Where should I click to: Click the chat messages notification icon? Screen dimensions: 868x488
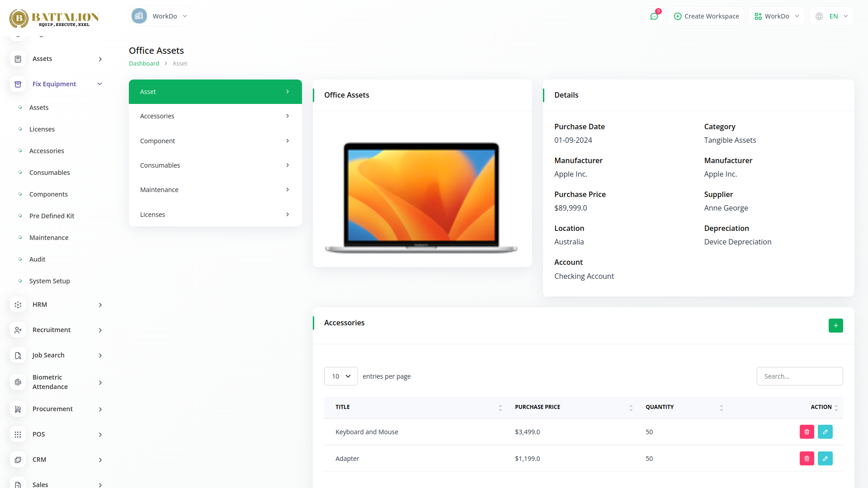point(654,16)
